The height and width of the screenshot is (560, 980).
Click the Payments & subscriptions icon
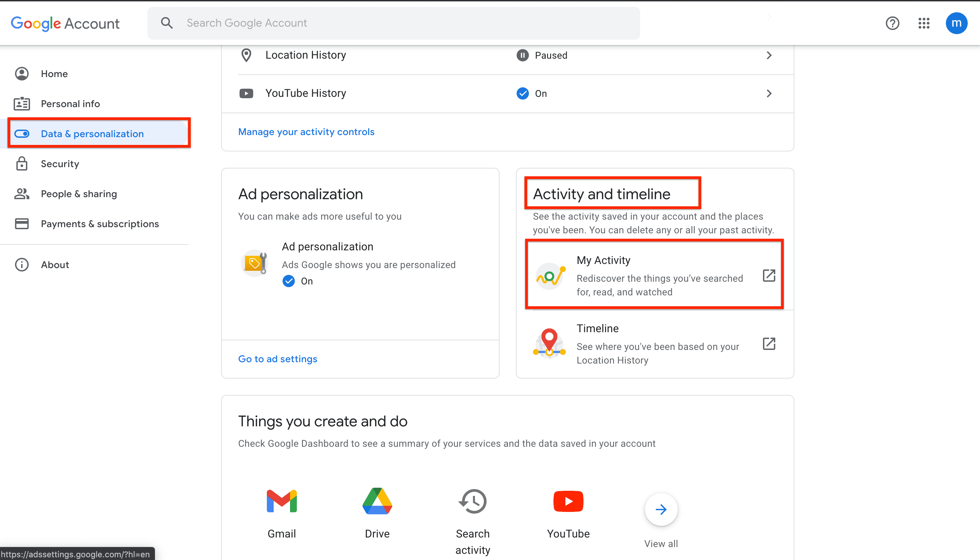(x=21, y=223)
